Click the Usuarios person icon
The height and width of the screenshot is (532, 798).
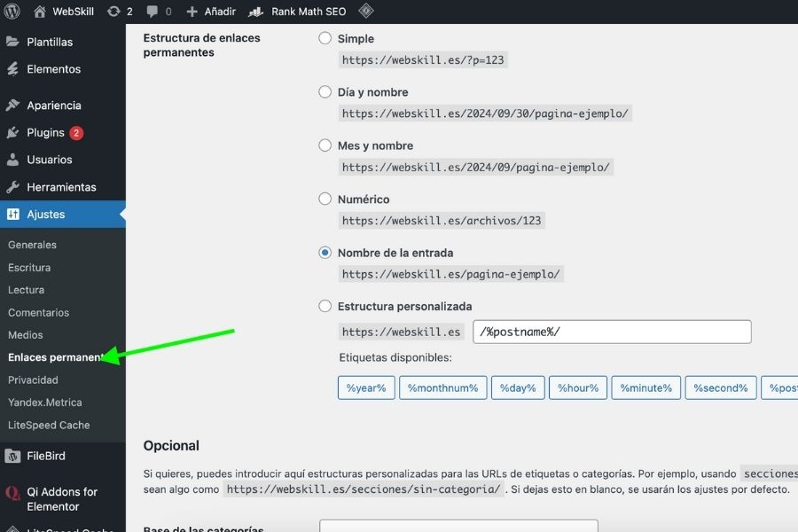click(x=12, y=160)
